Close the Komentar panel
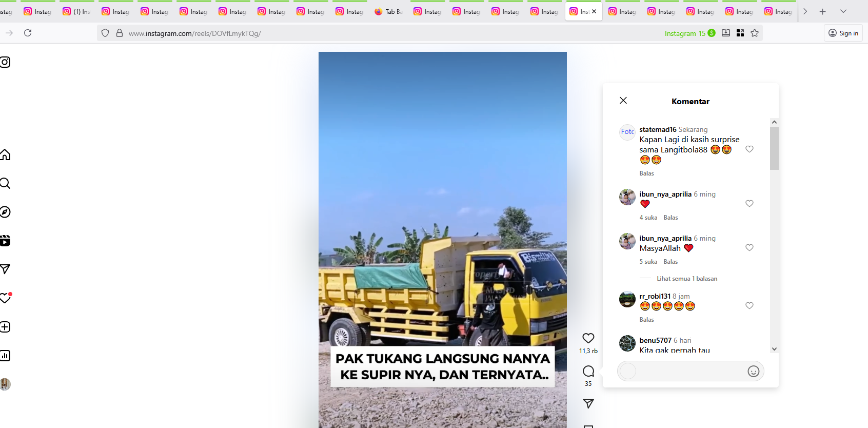This screenshot has width=868, height=428. click(623, 101)
